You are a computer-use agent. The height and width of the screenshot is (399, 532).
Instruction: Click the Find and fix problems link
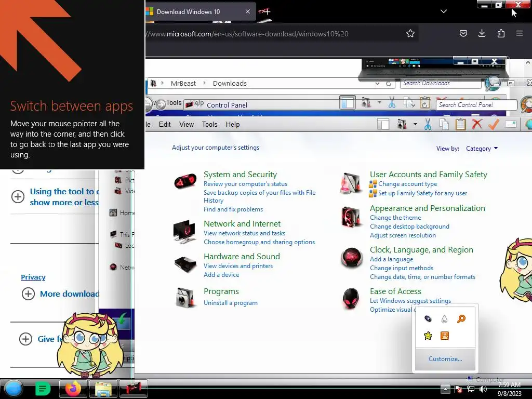coord(233,209)
